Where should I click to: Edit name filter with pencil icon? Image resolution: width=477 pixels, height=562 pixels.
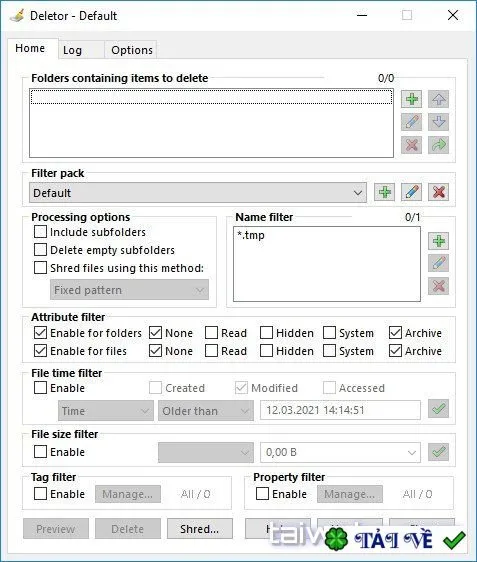click(x=439, y=263)
